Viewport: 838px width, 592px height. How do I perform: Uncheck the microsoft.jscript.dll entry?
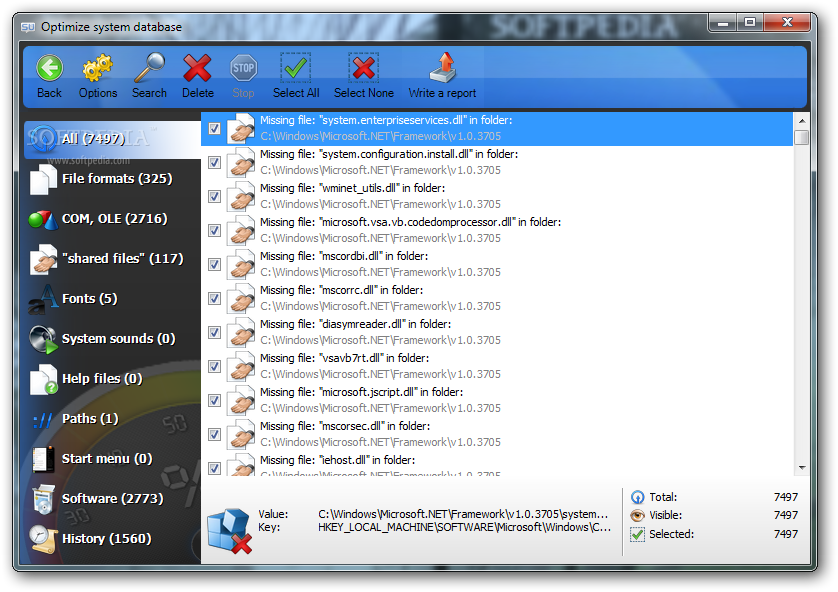click(x=214, y=400)
